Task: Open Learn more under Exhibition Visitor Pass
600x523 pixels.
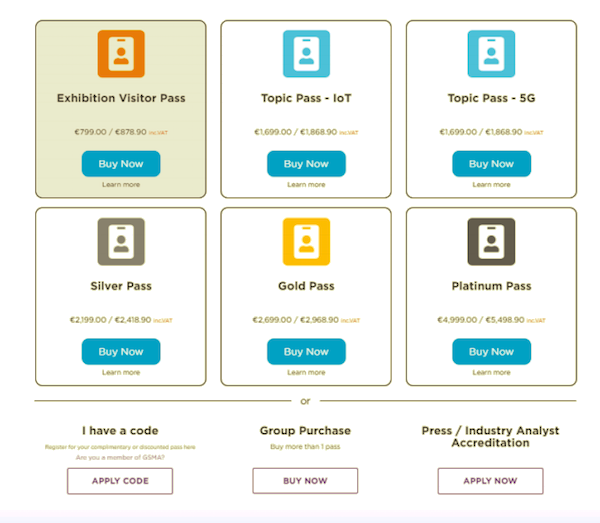Action: [121, 184]
